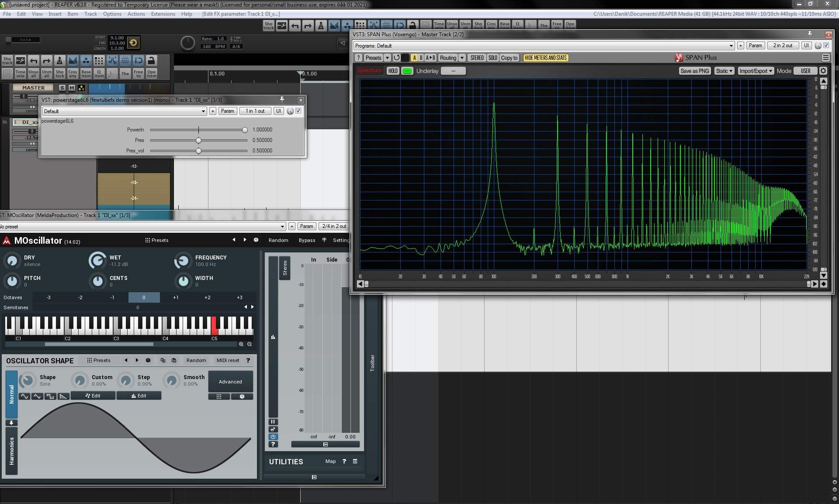
Task: Click the Pres_vol slider handle
Action: pyautogui.click(x=199, y=151)
